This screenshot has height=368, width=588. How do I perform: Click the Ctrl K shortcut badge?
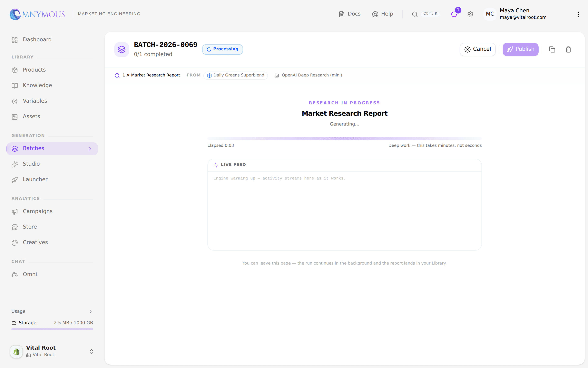point(430,14)
